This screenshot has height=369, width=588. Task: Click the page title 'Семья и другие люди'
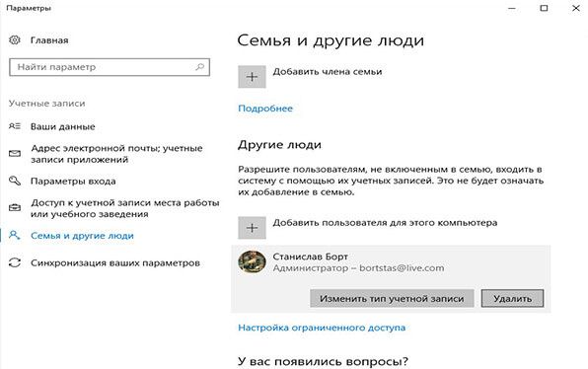click(331, 40)
